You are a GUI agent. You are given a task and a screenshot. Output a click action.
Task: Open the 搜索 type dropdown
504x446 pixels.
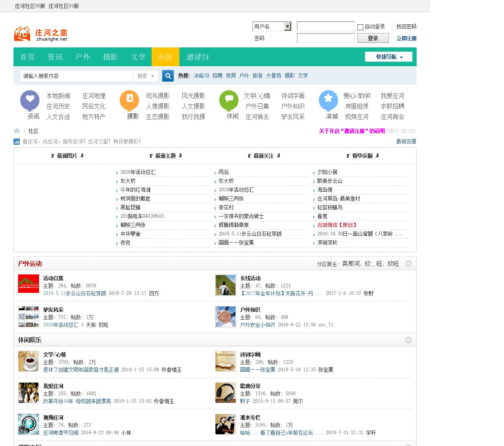pyautogui.click(x=146, y=76)
